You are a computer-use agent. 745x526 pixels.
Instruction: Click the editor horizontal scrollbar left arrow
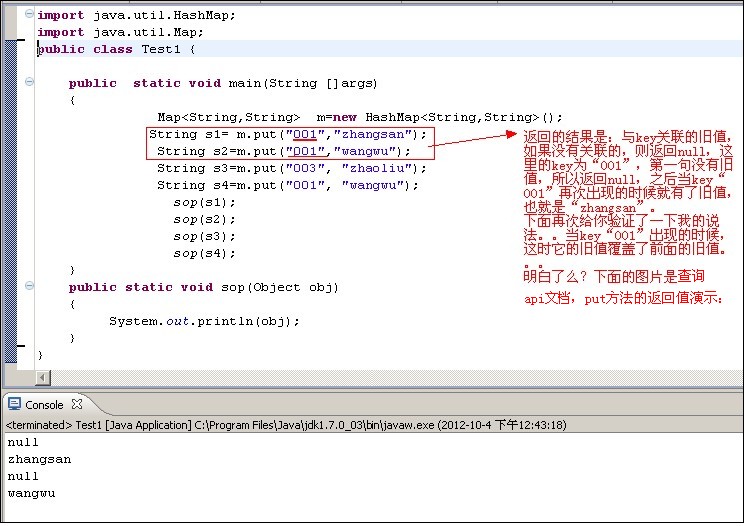point(42,377)
